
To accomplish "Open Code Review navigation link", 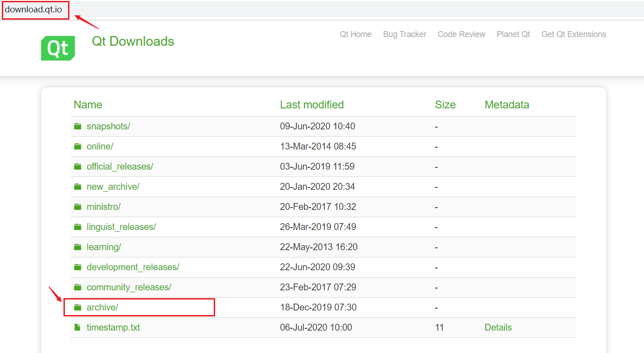I will 461,34.
